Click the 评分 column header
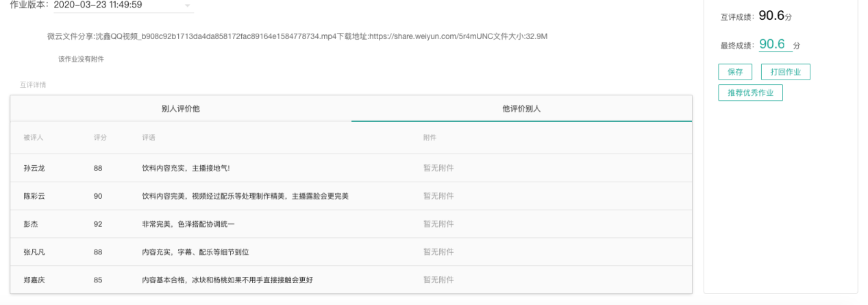 (100, 138)
